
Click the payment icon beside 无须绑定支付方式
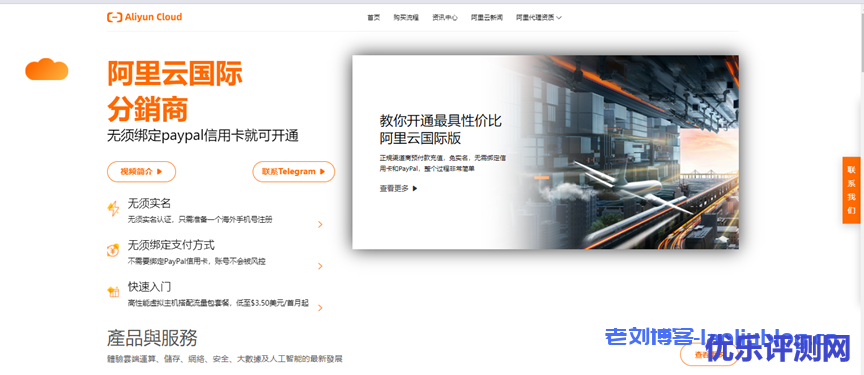pyautogui.click(x=113, y=250)
